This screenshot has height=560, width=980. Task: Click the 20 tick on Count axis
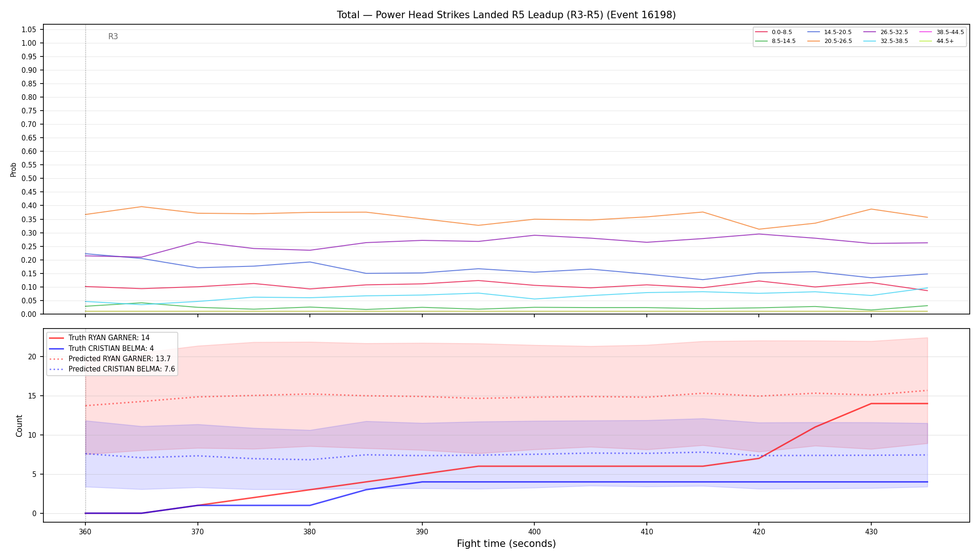(x=32, y=357)
